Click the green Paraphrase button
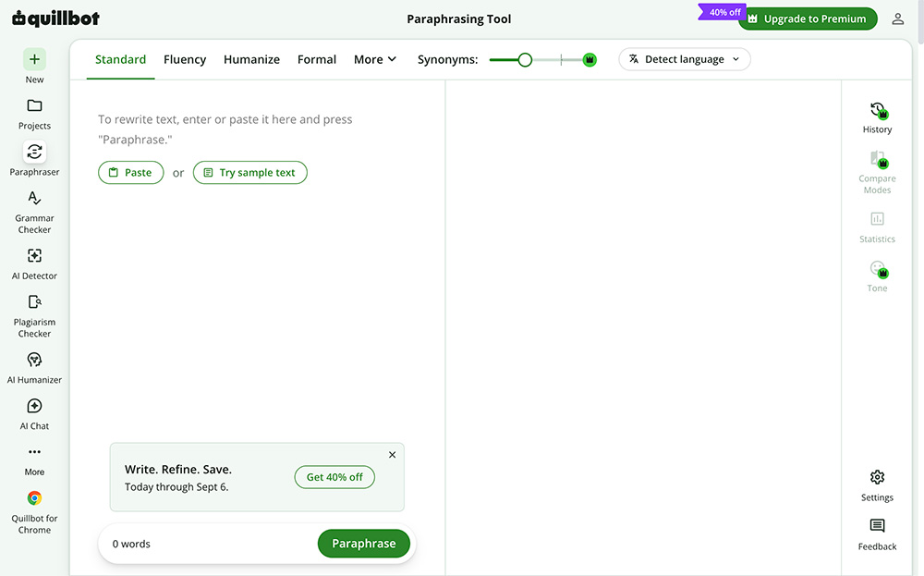This screenshot has width=924, height=576. click(363, 544)
